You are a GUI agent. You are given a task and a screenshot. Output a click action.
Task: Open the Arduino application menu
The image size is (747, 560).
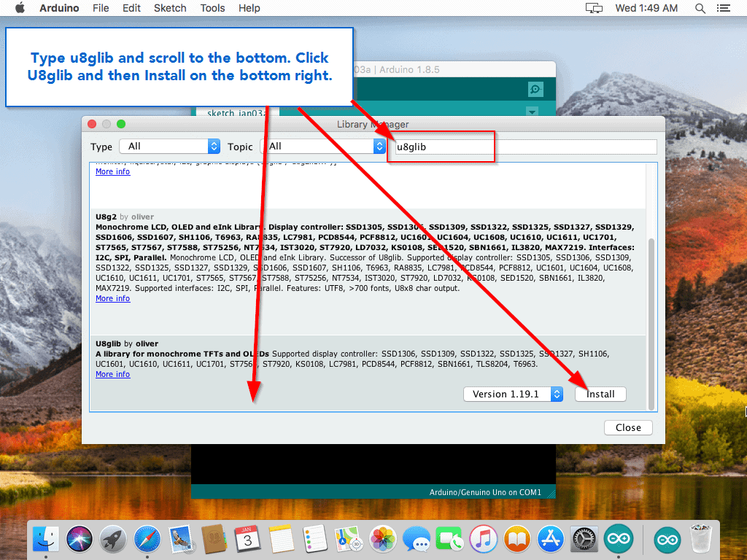coord(59,8)
